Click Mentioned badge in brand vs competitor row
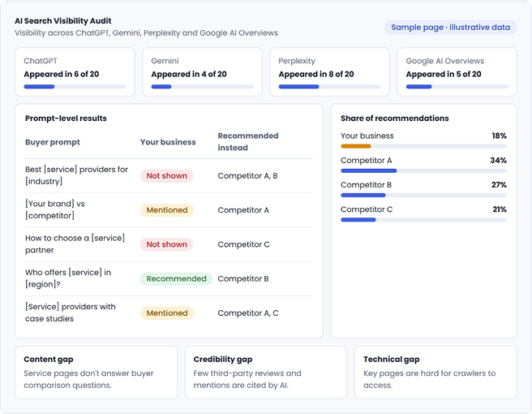Image resolution: width=532 pixels, height=414 pixels. coord(167,210)
